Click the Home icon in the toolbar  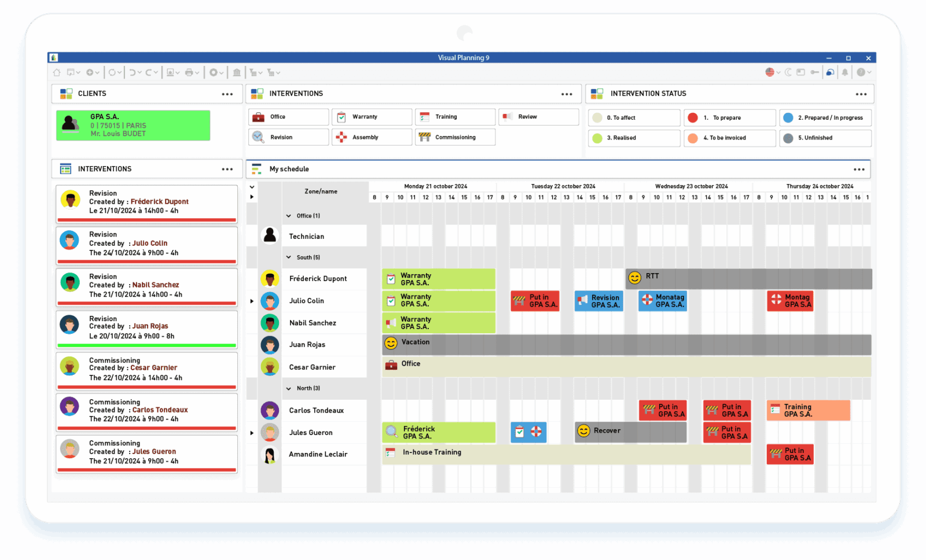(x=56, y=72)
